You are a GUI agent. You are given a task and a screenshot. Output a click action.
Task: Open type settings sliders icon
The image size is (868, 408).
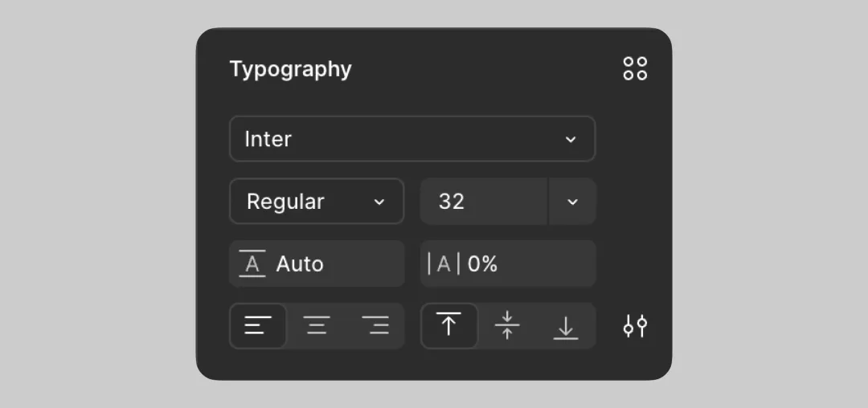coord(635,326)
